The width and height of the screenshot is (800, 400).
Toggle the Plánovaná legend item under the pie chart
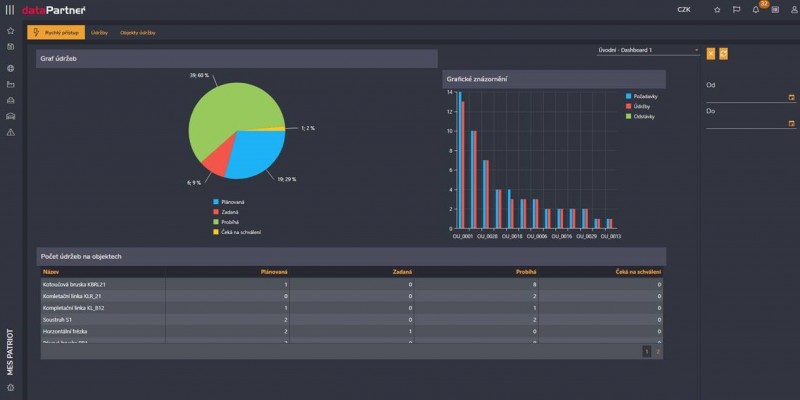[x=232, y=202]
